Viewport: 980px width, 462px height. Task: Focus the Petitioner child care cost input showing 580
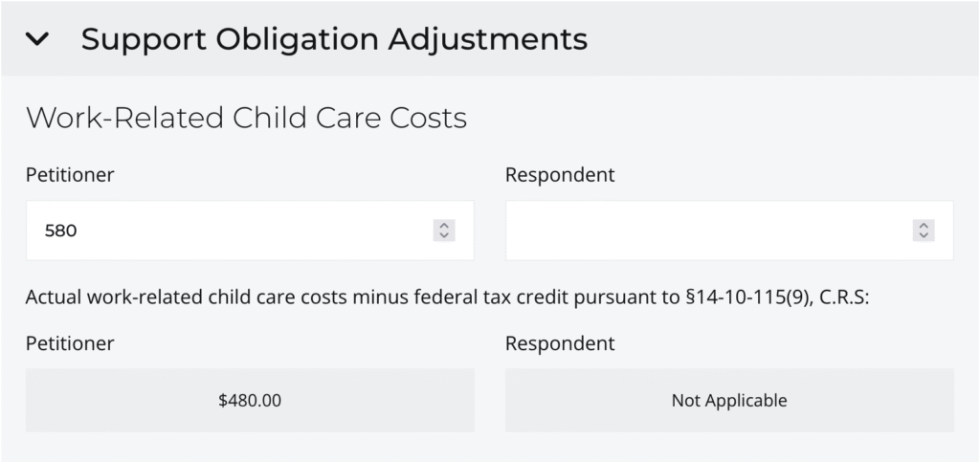tap(230, 231)
